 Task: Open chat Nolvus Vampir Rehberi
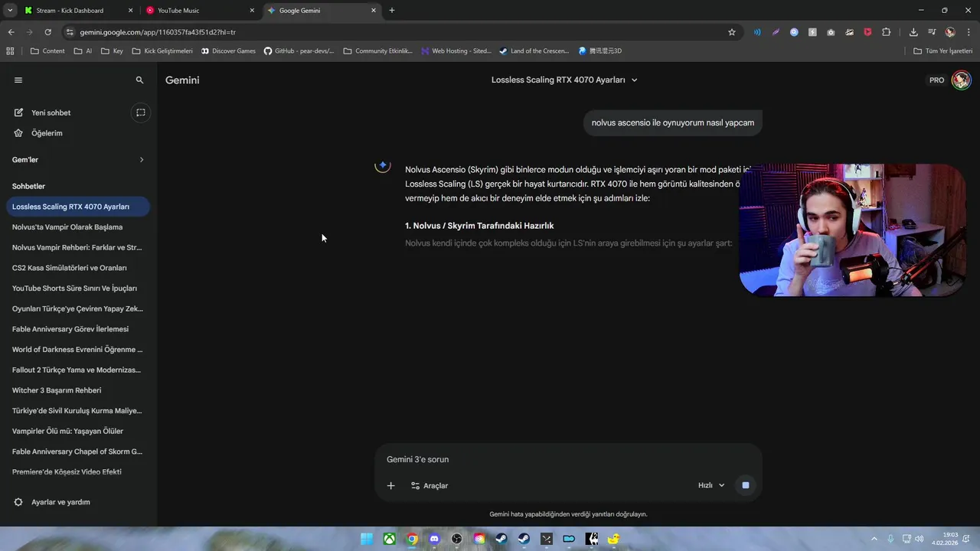[77, 247]
